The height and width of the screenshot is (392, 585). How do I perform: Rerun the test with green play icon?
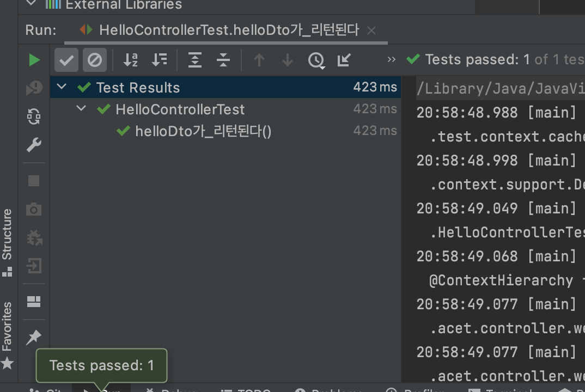[34, 60]
